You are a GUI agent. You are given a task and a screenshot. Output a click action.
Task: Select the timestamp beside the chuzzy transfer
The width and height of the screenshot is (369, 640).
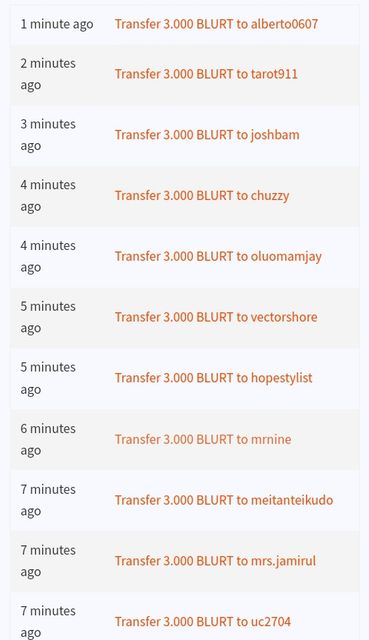click(x=48, y=196)
